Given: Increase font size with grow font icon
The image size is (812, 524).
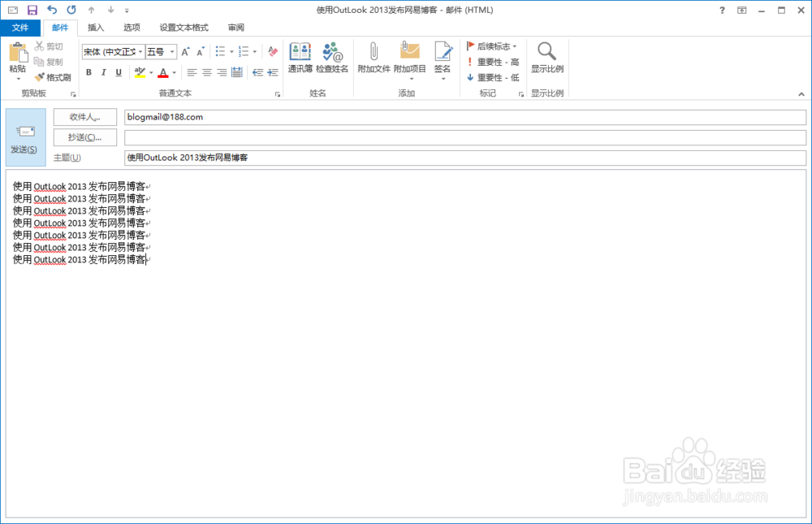Looking at the screenshot, I should 185,52.
